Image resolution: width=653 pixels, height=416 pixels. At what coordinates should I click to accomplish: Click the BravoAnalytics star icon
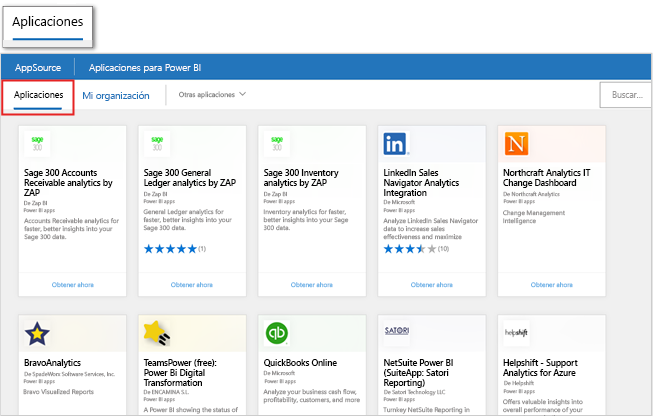[37, 333]
